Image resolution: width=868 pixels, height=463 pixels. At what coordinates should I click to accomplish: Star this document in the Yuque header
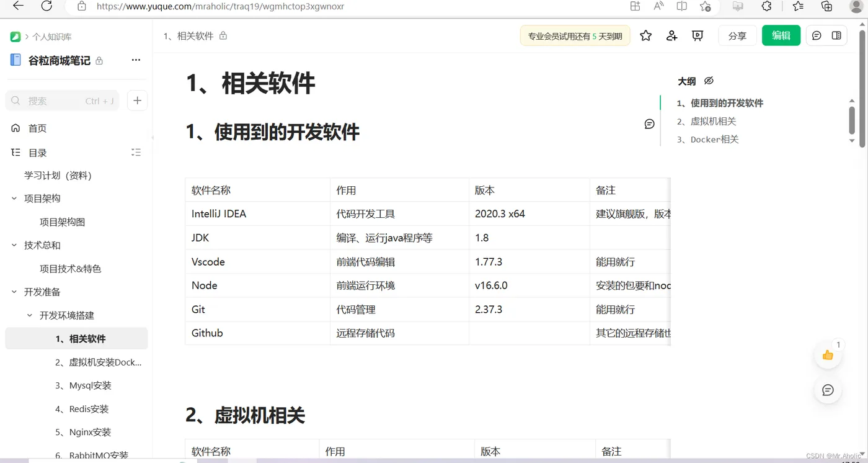pos(645,35)
